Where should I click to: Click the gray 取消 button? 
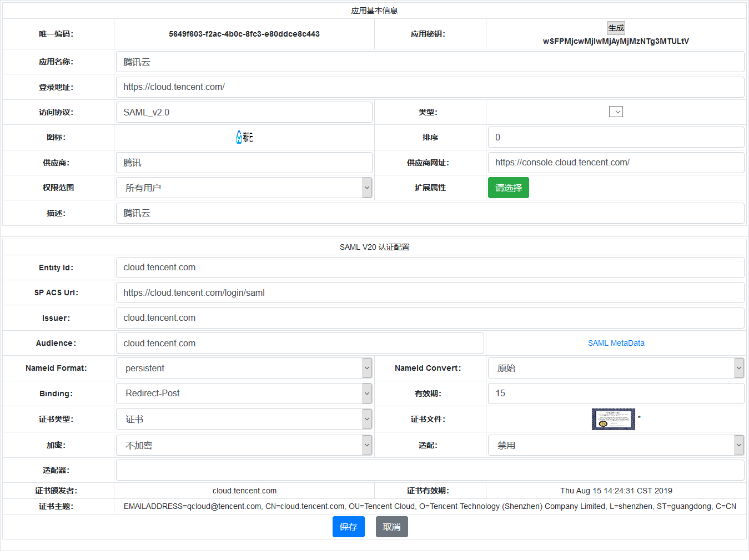[x=391, y=527]
